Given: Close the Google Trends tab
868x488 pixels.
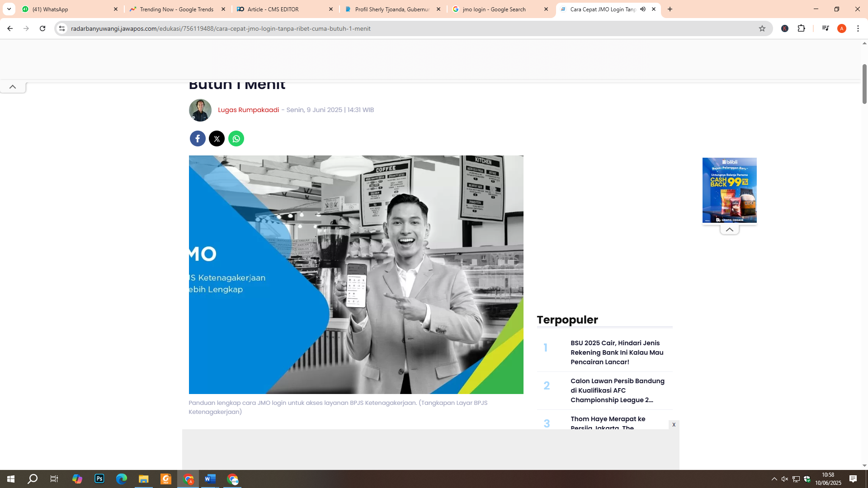Looking at the screenshot, I should click(223, 9).
